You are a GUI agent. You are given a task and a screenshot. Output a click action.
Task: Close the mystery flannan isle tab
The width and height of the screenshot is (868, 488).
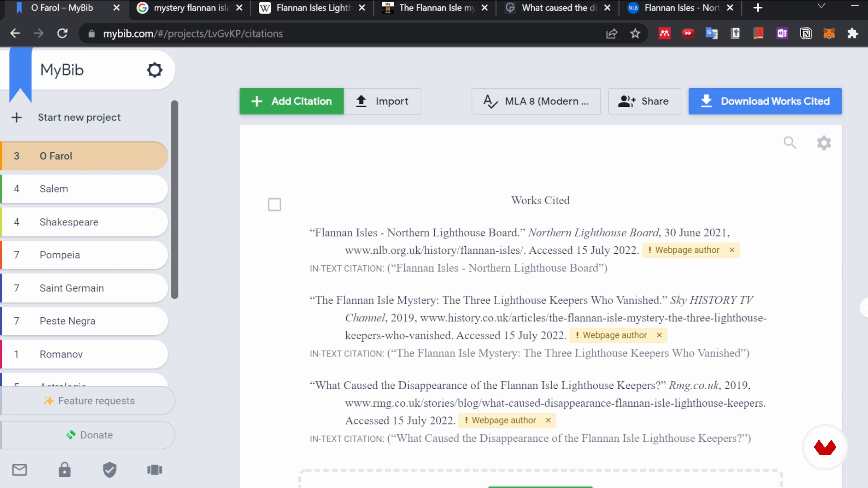[x=239, y=7]
